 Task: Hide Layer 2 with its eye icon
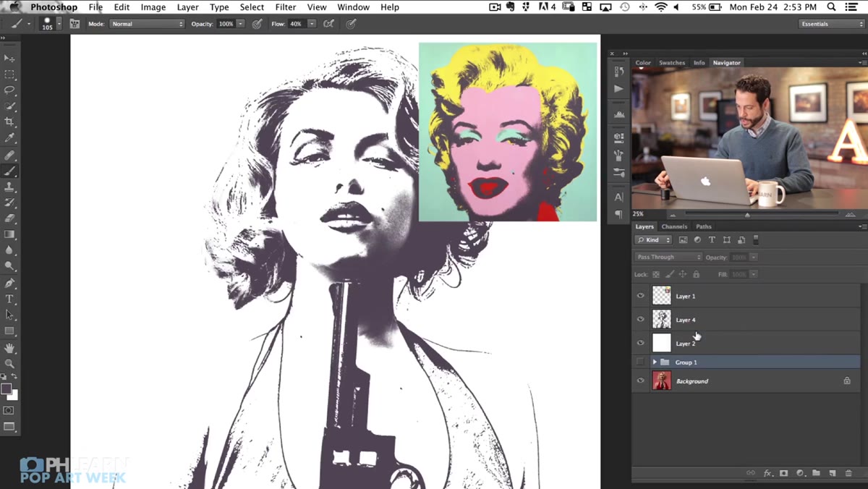coord(640,343)
